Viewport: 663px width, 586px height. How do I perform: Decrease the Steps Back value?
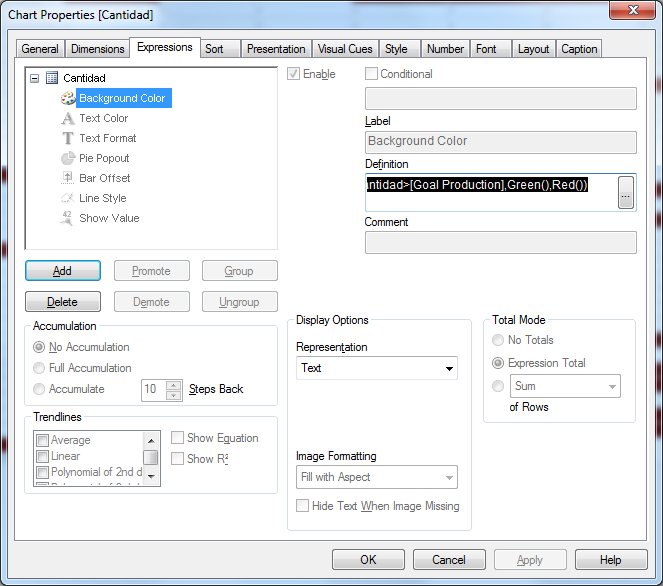174,395
